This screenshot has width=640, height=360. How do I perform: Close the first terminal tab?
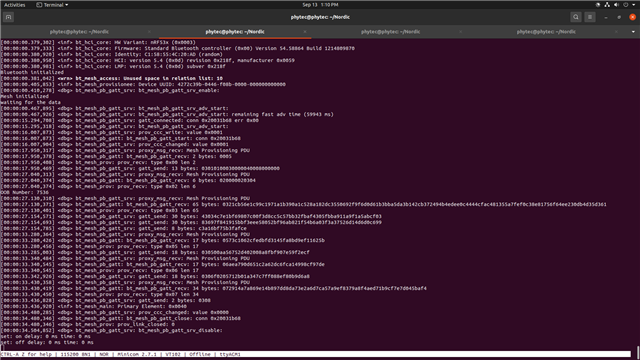pos(149,32)
